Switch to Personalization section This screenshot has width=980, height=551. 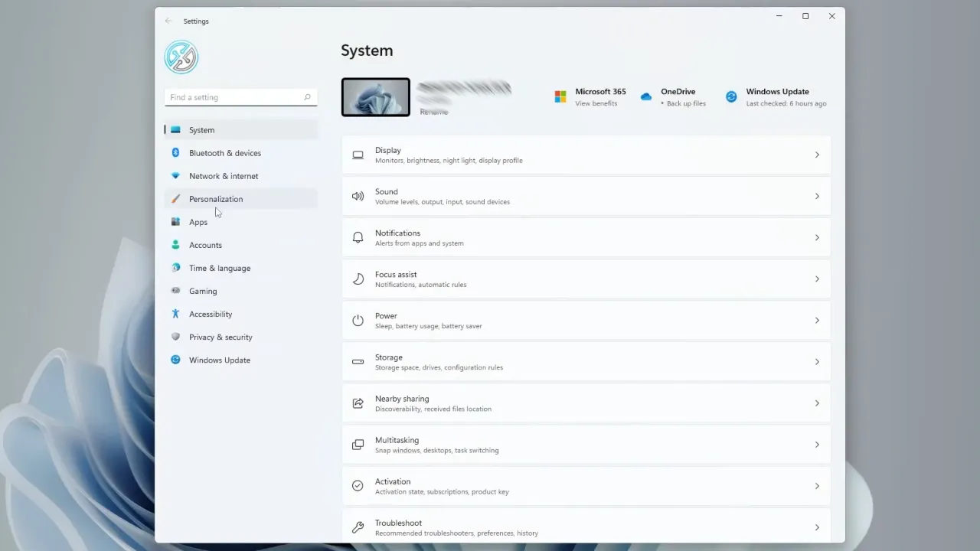[216, 199]
